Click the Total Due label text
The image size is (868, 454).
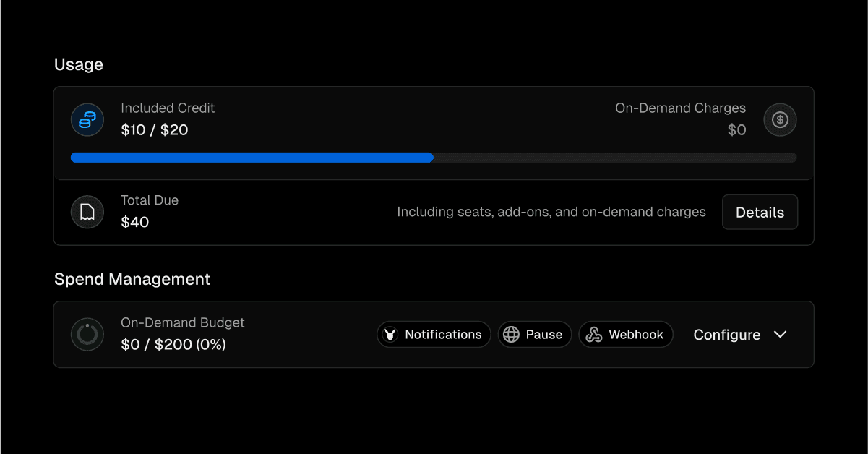tap(150, 200)
